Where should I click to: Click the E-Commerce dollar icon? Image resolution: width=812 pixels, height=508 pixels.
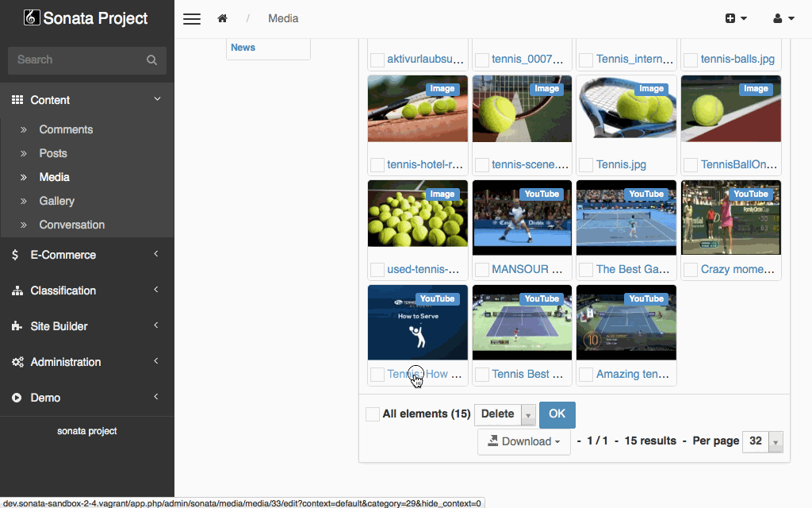[16, 255]
